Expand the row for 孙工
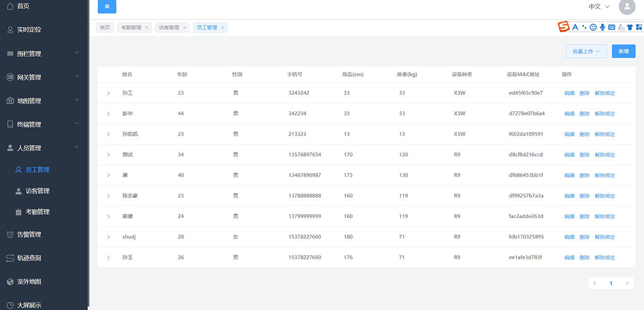Image resolution: width=644 pixels, height=310 pixels. click(108, 93)
